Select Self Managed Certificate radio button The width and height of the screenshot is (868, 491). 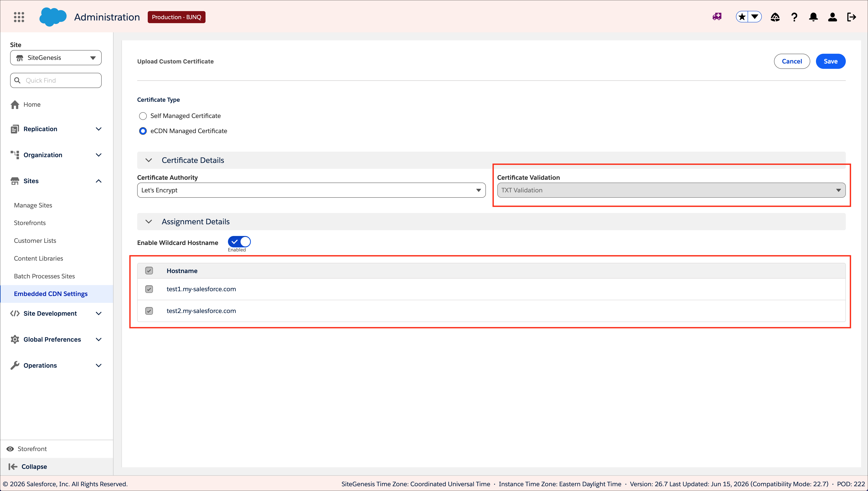[143, 116]
